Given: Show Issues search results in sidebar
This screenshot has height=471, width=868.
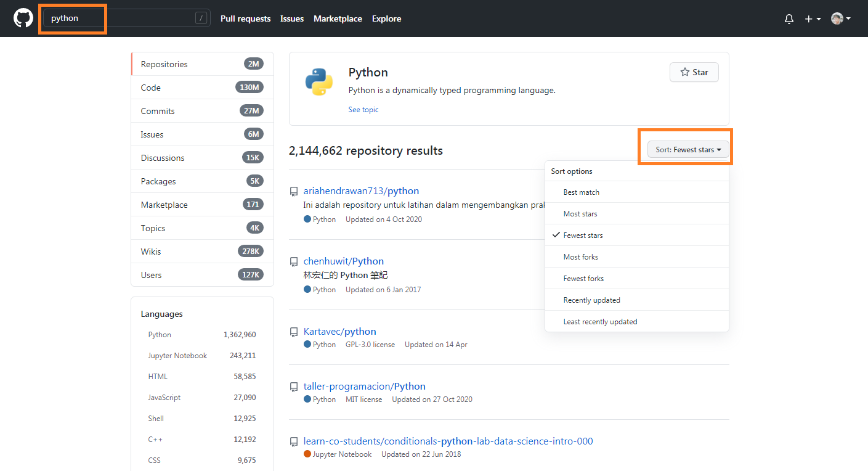Looking at the screenshot, I should (202, 134).
